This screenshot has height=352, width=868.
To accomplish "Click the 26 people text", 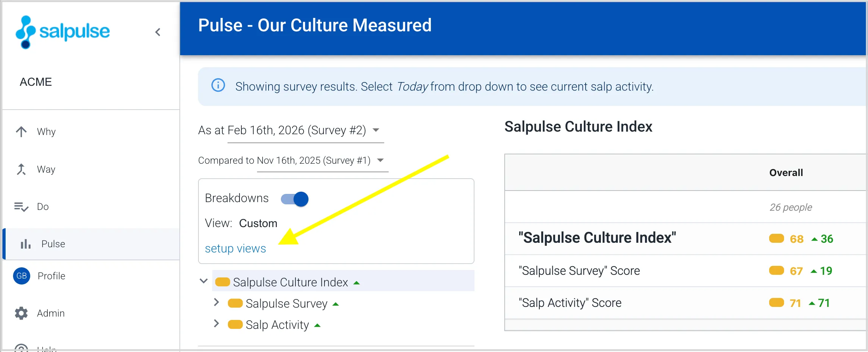I will coord(791,207).
